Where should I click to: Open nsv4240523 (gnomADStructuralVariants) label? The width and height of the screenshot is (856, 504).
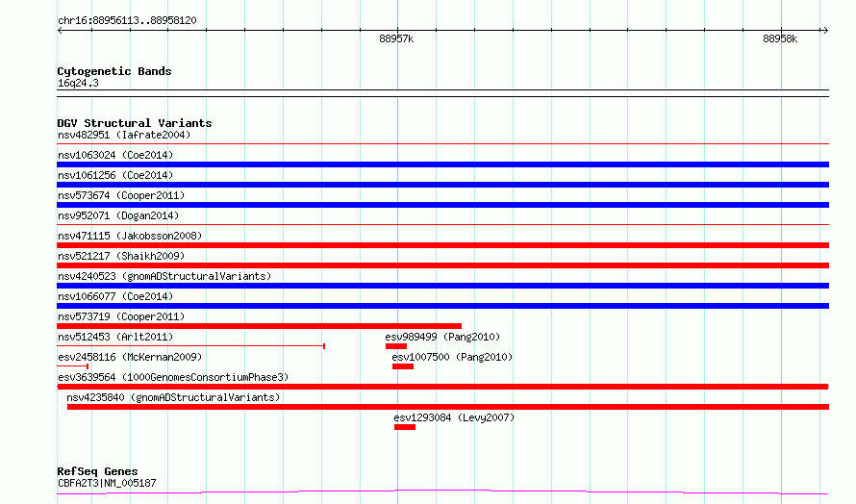point(164,276)
